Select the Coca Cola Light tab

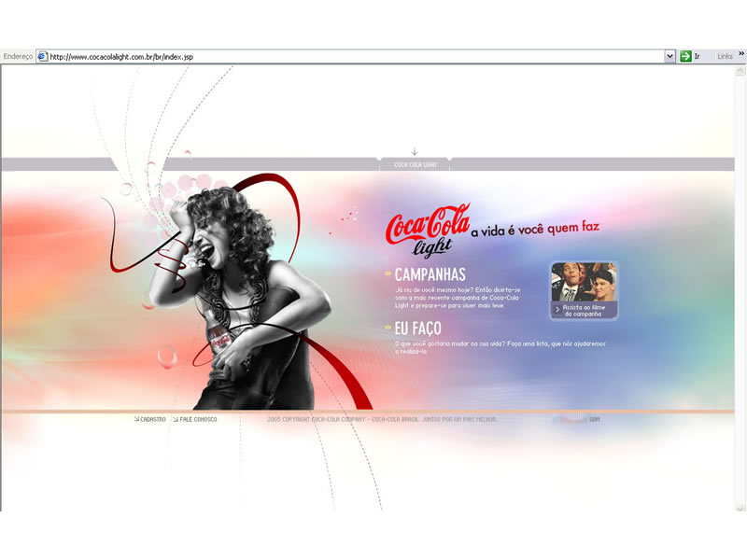415,165
